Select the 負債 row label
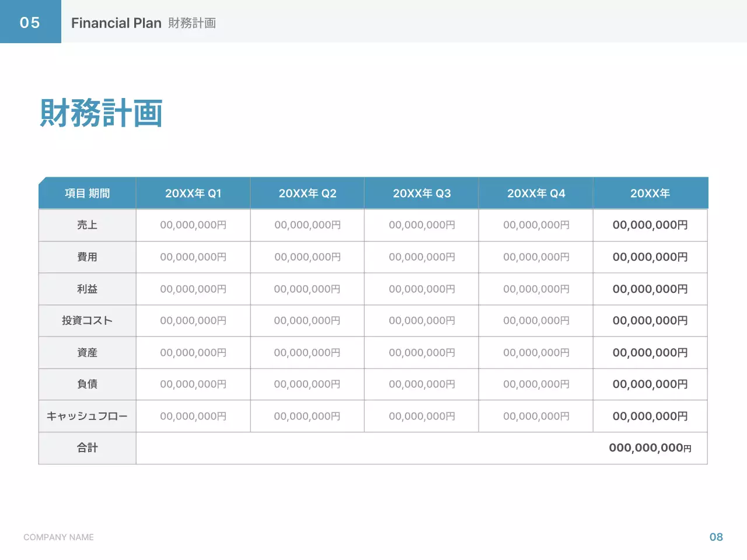 88,384
